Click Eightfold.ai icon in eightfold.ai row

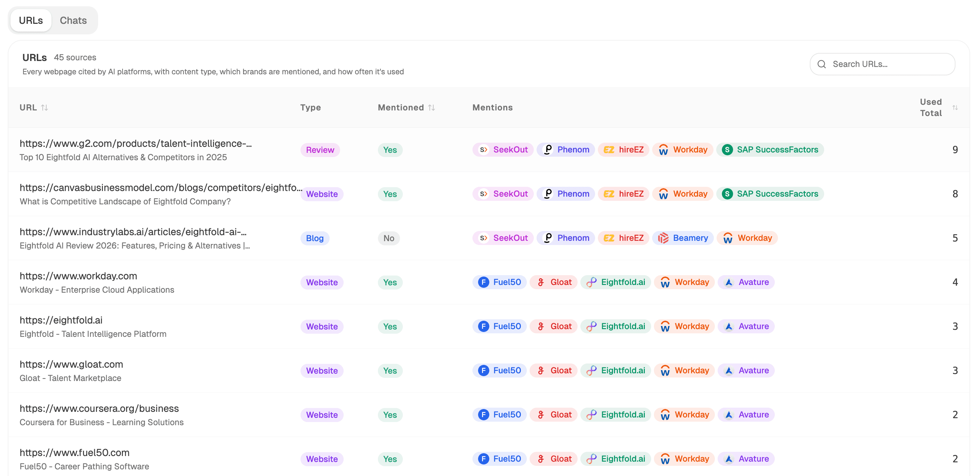point(591,326)
